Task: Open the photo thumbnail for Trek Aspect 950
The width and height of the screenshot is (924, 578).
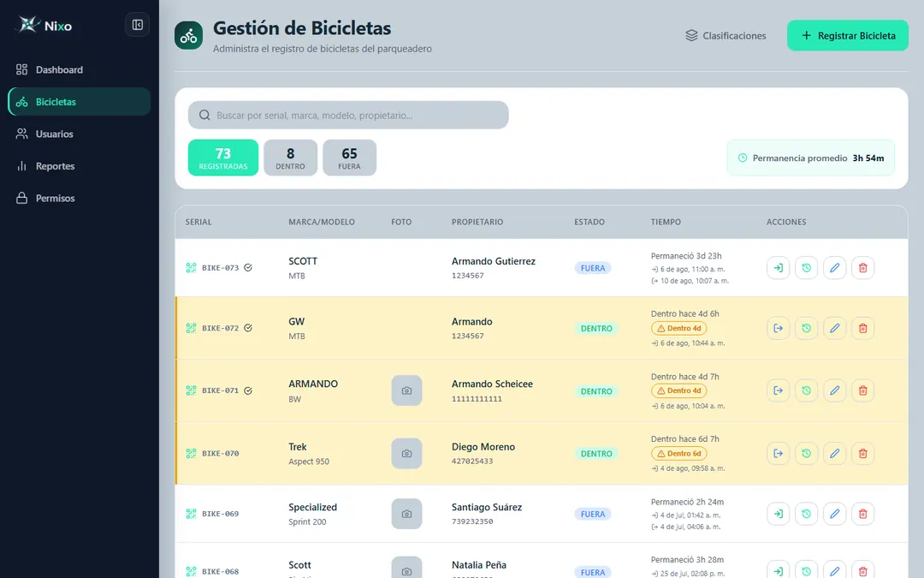Action: (x=406, y=454)
